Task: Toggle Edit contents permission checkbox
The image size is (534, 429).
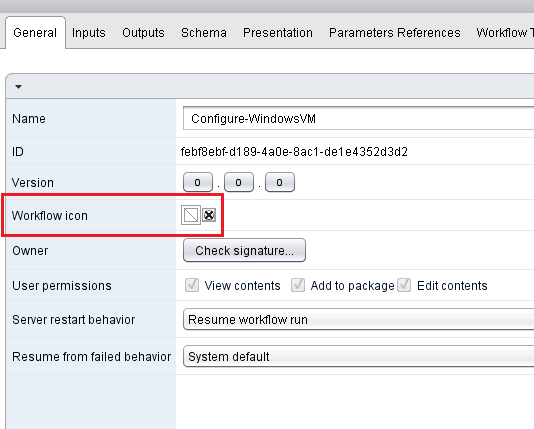Action: 404,285
